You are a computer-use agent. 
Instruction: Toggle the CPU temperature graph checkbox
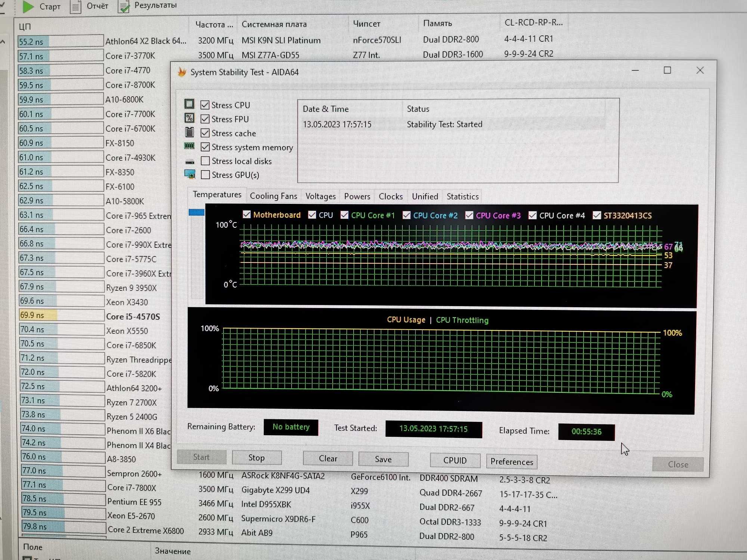click(x=312, y=215)
